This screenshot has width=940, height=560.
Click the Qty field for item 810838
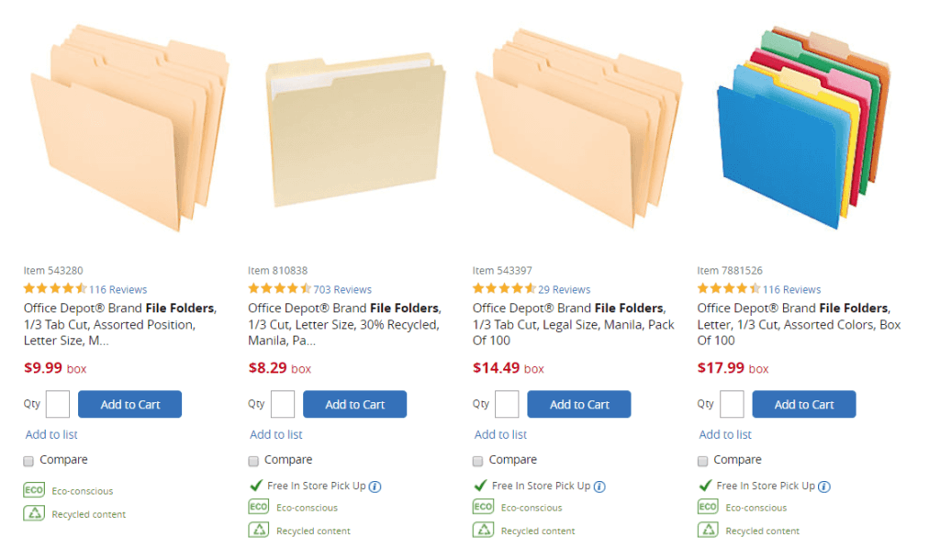coord(282,404)
